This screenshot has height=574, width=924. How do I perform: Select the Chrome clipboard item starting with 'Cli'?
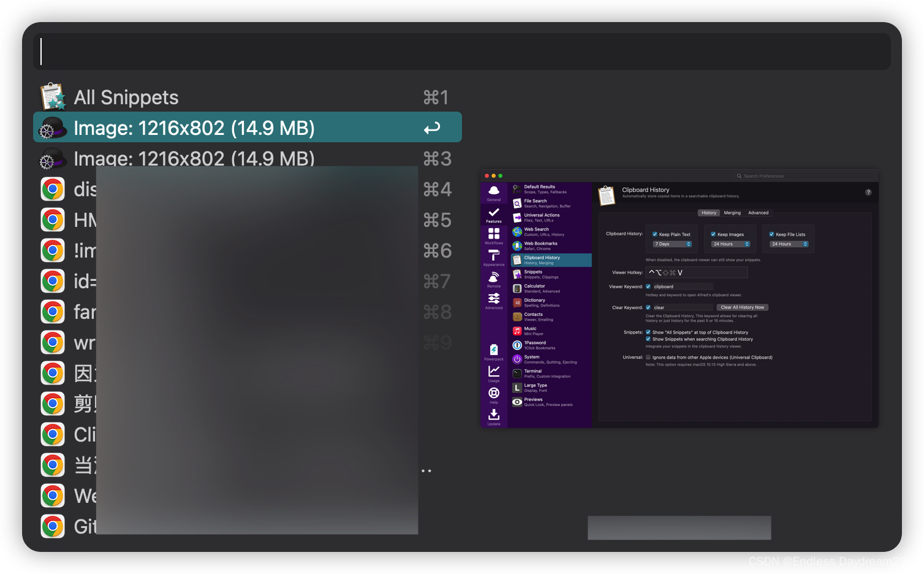click(x=248, y=434)
